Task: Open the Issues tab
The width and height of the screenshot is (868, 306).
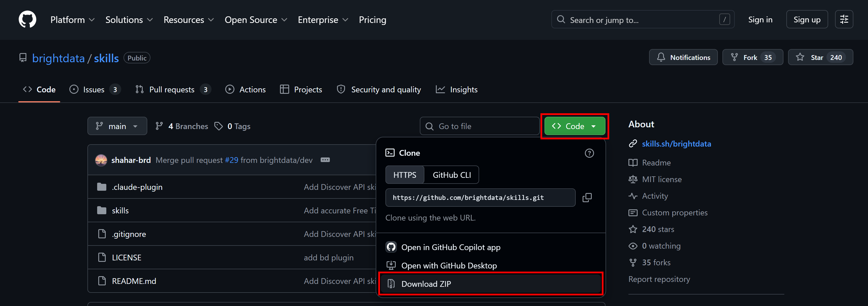Action: 95,89
